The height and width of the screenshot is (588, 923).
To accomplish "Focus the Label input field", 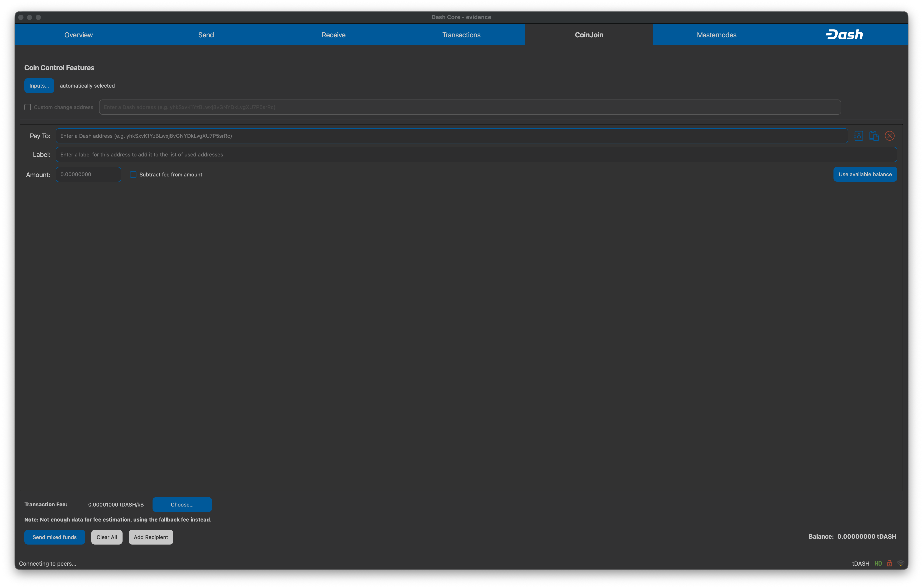I will pos(476,154).
